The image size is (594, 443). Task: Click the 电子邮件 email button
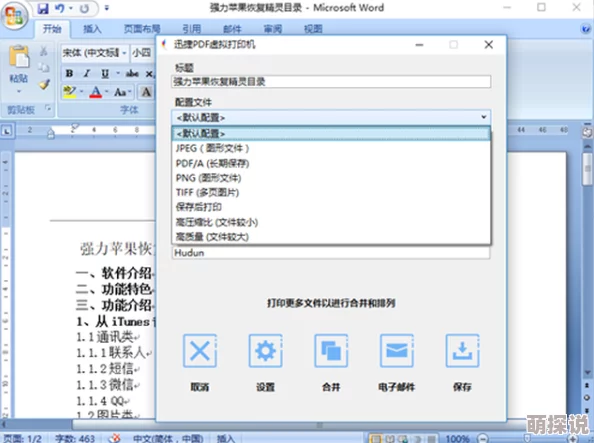click(x=397, y=351)
